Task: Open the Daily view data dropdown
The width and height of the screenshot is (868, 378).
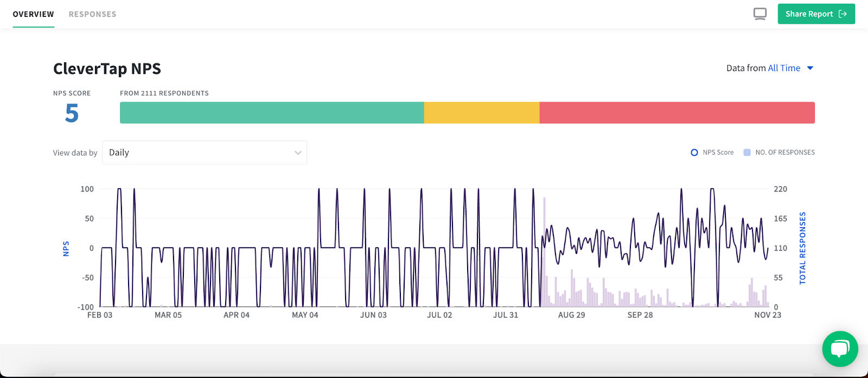Action: [205, 152]
